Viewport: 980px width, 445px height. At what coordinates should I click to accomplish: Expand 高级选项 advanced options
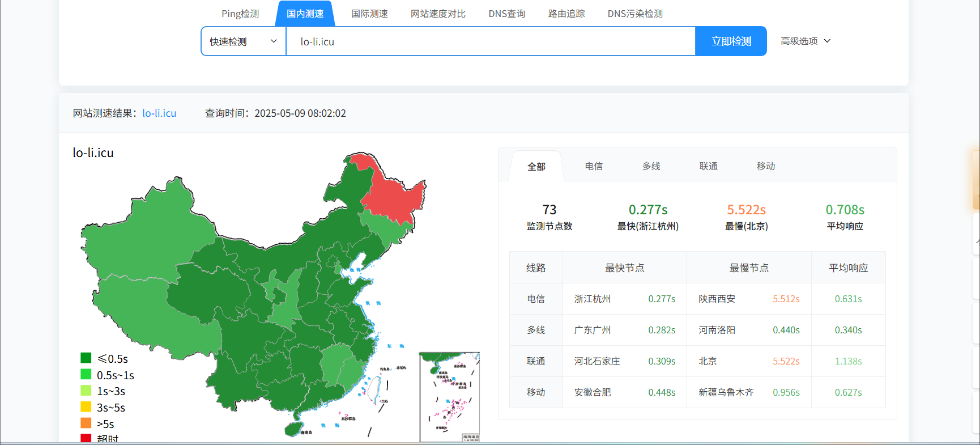pos(799,41)
